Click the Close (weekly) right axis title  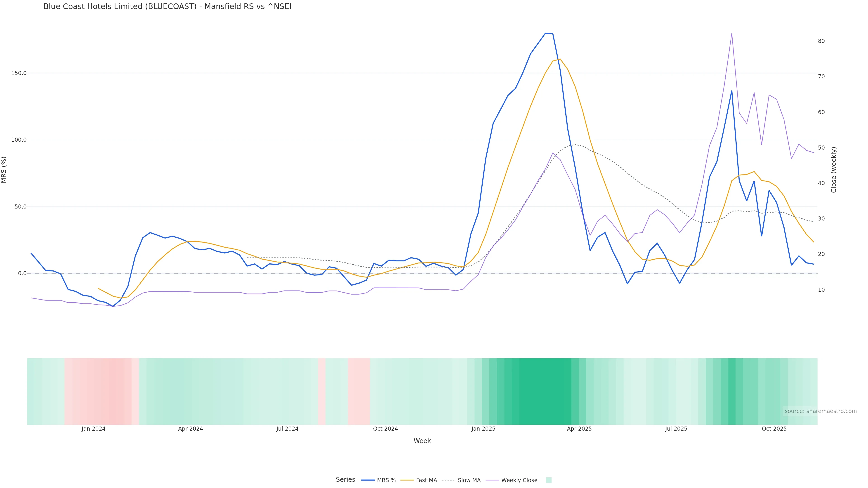[x=834, y=170]
